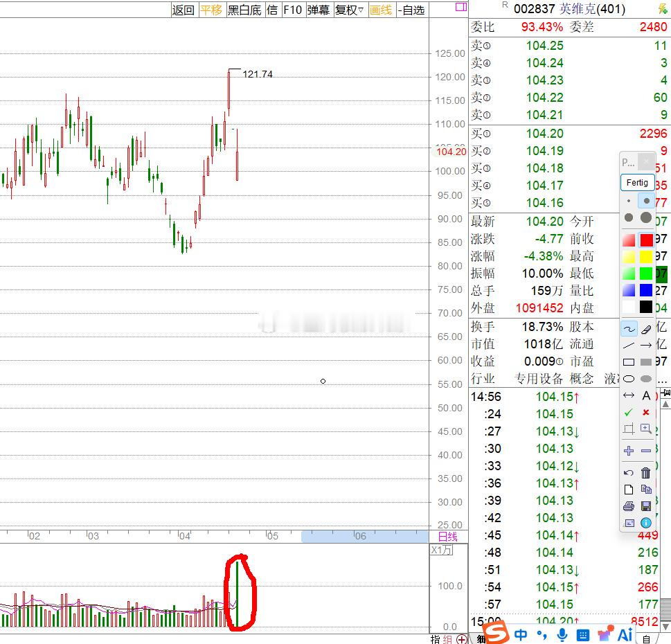The width and height of the screenshot is (671, 644).
Task: Toggle Sogou 中 Chinese/English input mode
Action: point(520,635)
